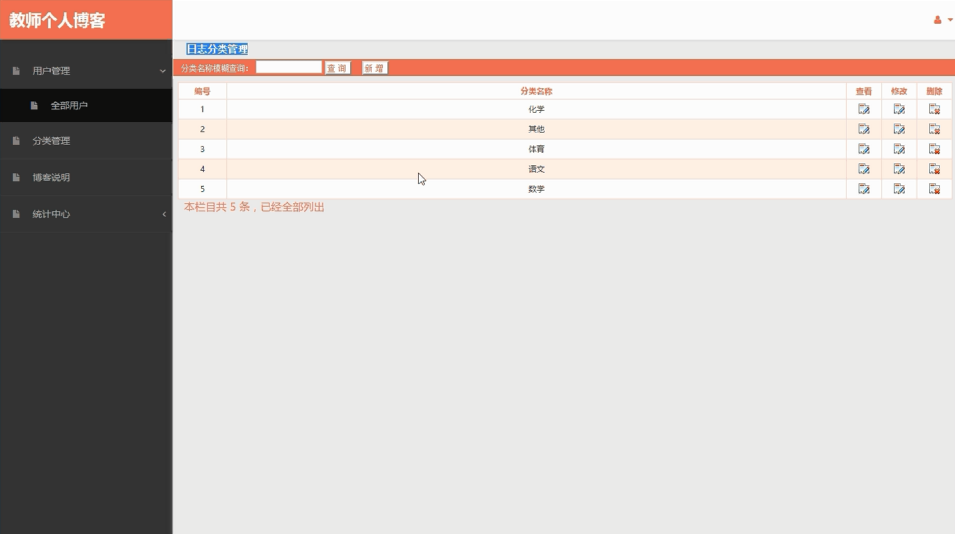Viewport: 955px width, 534px height.
Task: Remove the 语文 category via delete icon
Action: click(x=934, y=169)
